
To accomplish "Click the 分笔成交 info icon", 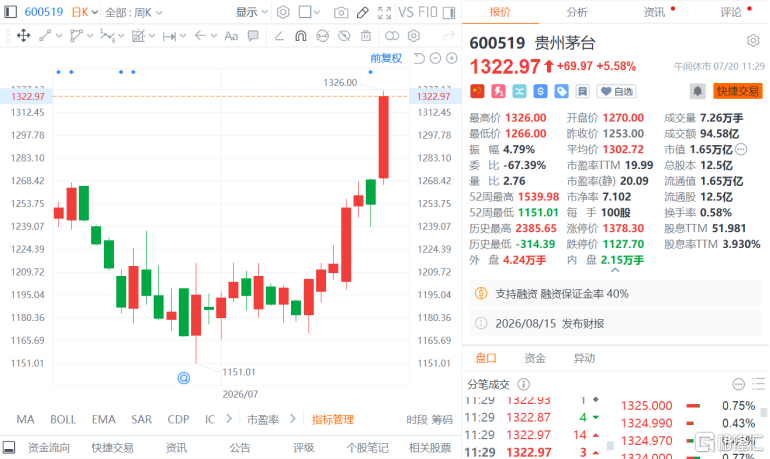I will [x=524, y=384].
